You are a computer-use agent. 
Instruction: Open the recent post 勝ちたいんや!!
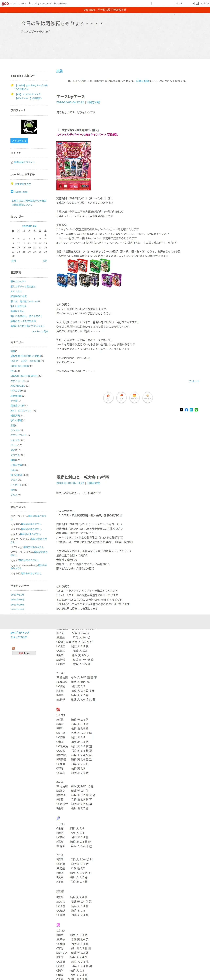coord(18,282)
